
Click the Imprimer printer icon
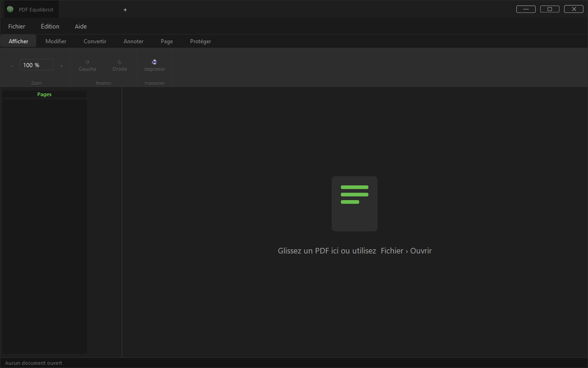[x=154, y=62]
